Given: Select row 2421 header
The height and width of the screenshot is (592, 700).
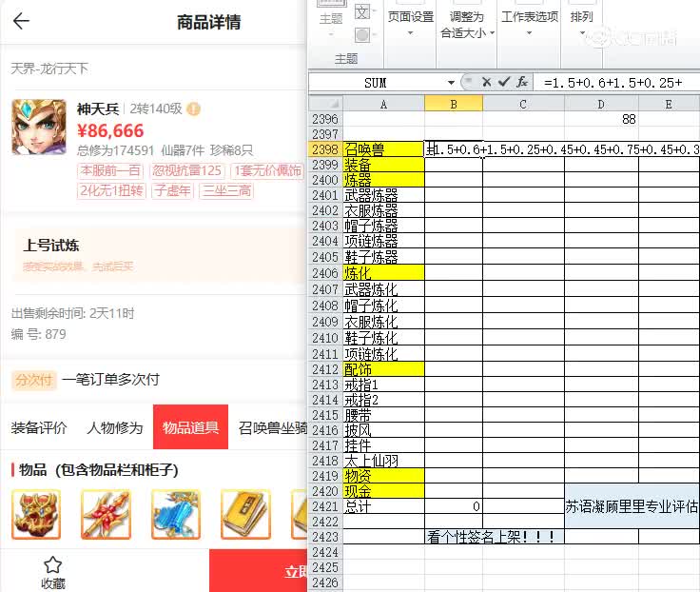Looking at the screenshot, I should click(325, 506).
